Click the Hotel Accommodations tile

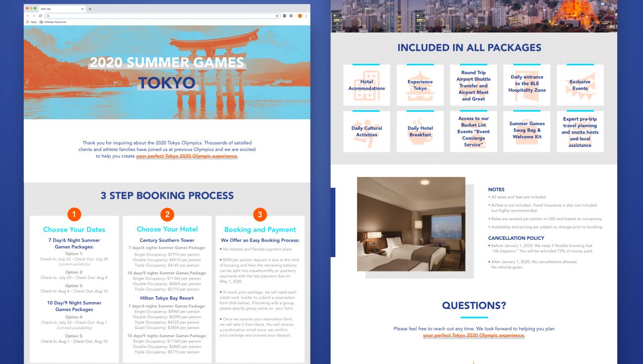pos(367,85)
